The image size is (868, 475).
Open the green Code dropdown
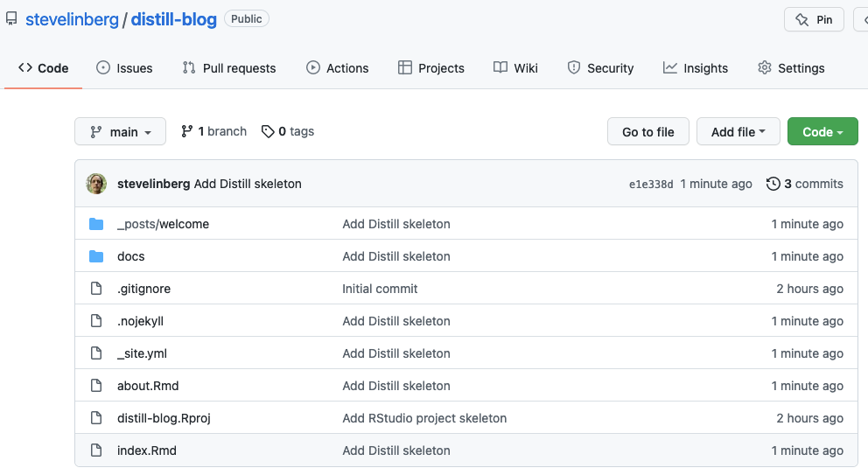822,131
